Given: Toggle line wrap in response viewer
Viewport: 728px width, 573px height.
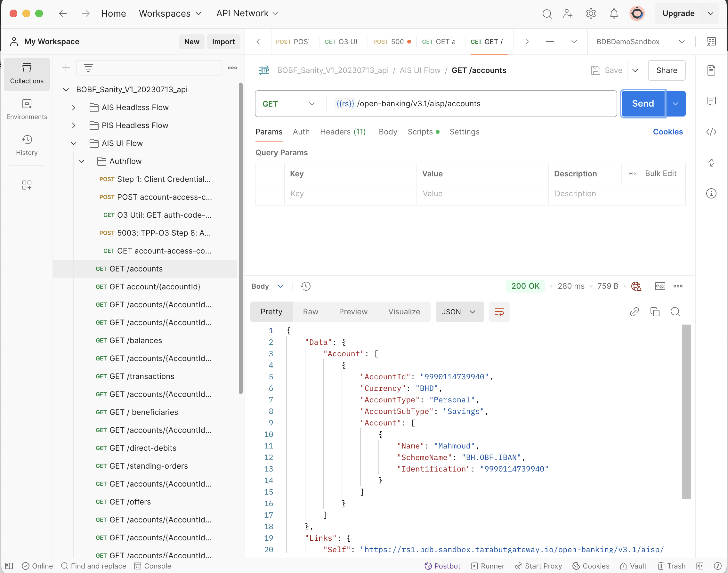Looking at the screenshot, I should coord(499,312).
